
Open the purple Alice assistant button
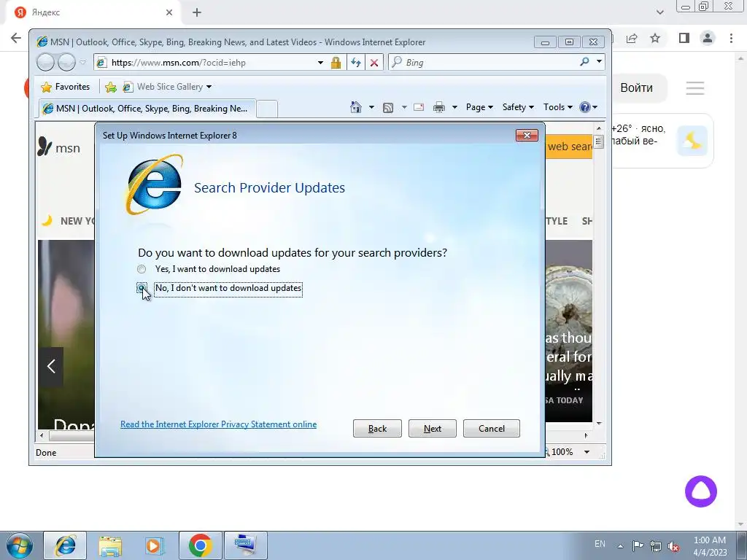[x=701, y=491]
